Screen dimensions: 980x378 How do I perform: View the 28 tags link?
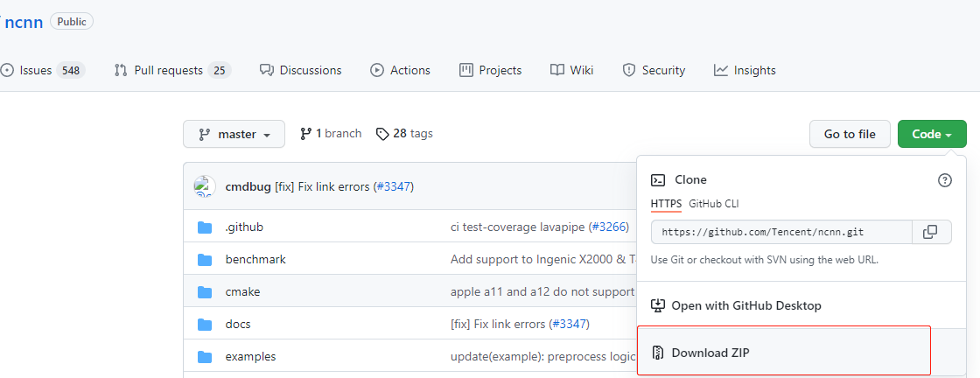[404, 133]
